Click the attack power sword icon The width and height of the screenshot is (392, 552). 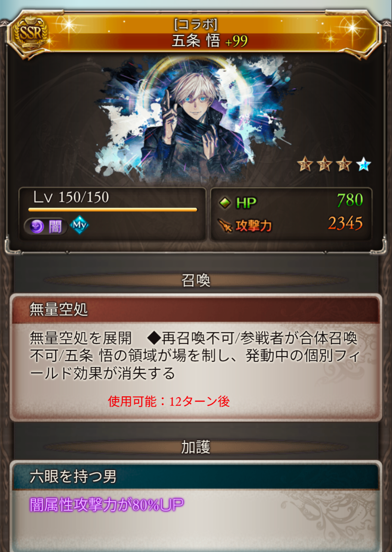(x=225, y=225)
